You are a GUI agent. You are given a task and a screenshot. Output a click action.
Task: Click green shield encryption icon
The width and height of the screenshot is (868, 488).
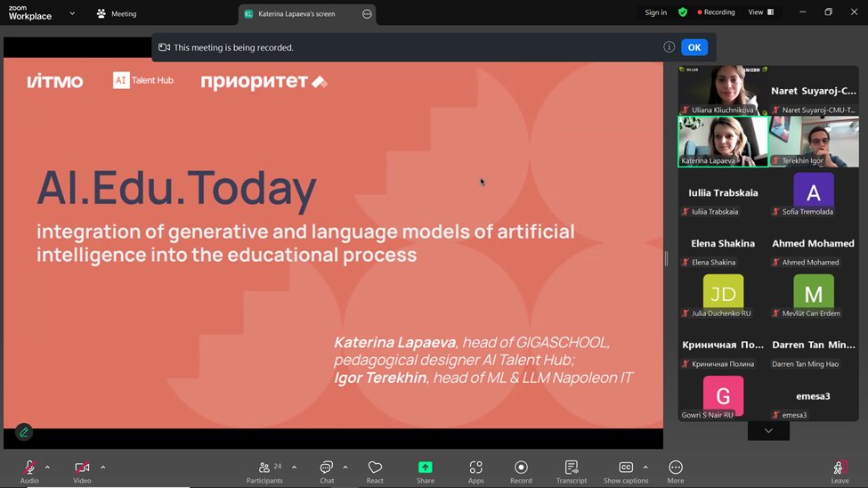click(x=683, y=12)
